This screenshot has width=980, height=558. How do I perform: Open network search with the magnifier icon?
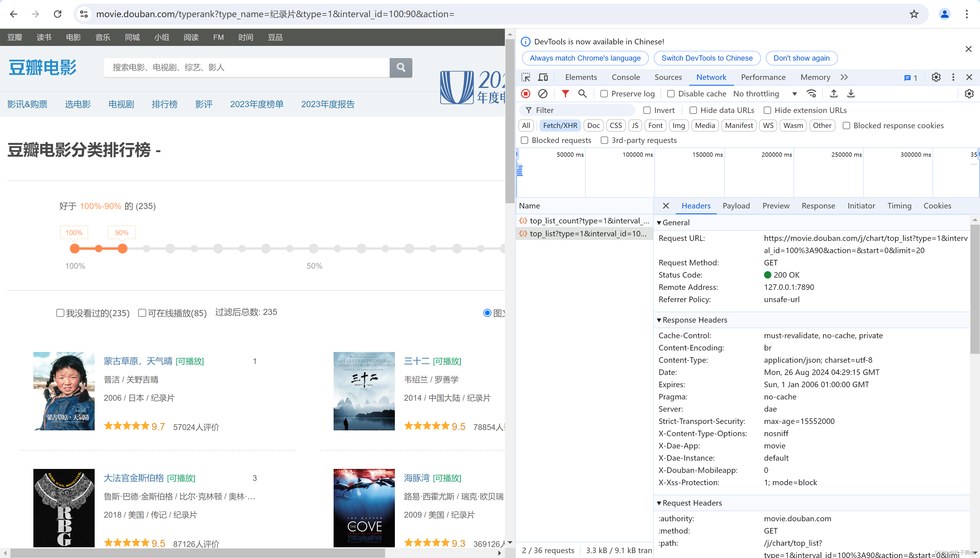point(583,94)
